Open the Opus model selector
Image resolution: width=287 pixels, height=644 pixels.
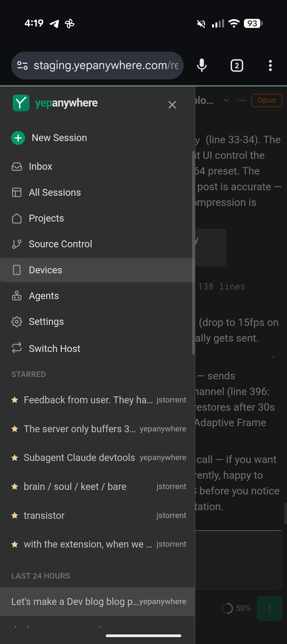pyautogui.click(x=267, y=100)
